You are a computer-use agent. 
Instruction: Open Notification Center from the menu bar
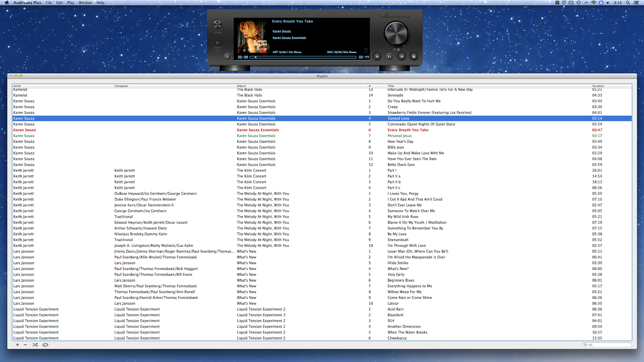pyautogui.click(x=636, y=3)
